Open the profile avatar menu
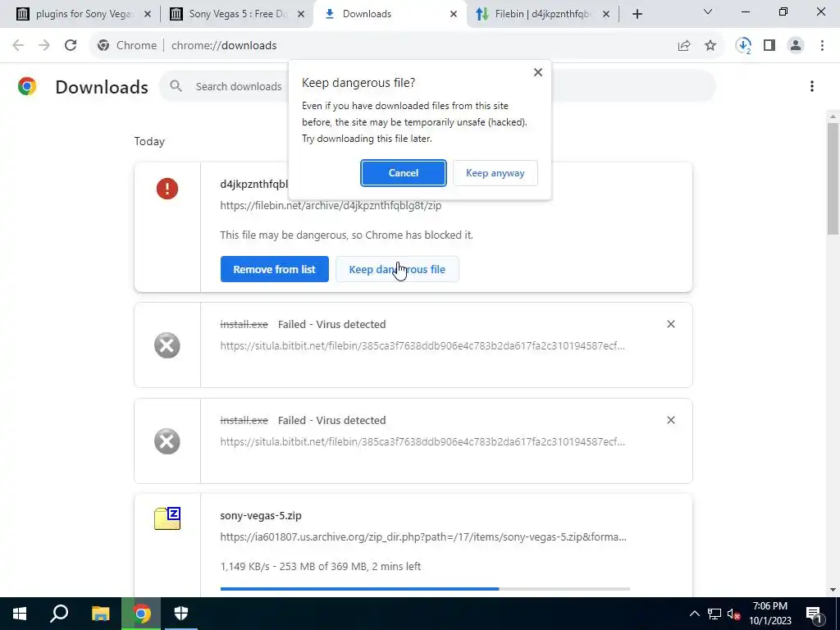Viewport: 840px width, 630px height. 796,46
